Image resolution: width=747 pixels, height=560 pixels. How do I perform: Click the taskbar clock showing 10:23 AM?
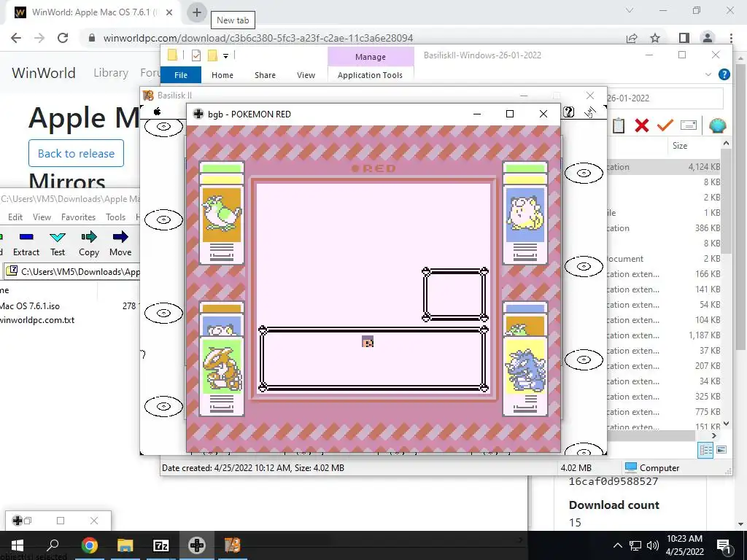pos(684,545)
